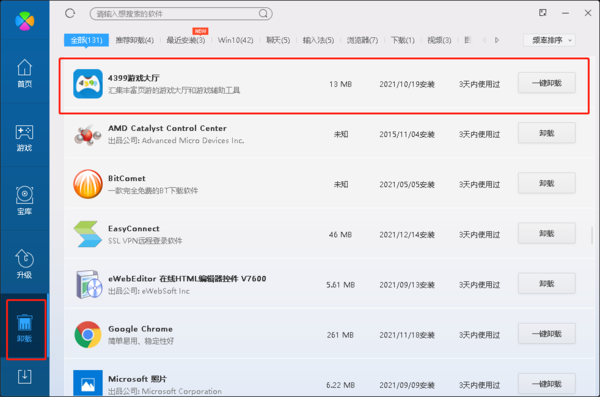This screenshot has height=397, width=600.
Task: Click the refresh icon beside search box
Action: (x=70, y=13)
